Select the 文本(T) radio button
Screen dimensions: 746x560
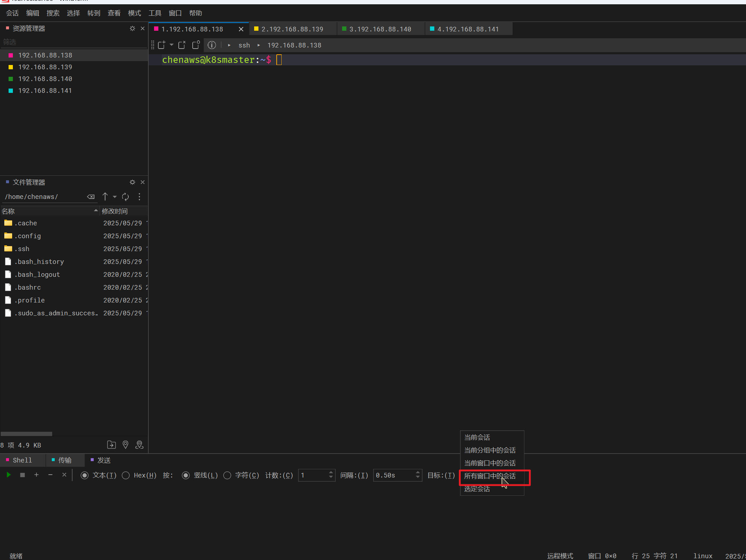click(85, 475)
